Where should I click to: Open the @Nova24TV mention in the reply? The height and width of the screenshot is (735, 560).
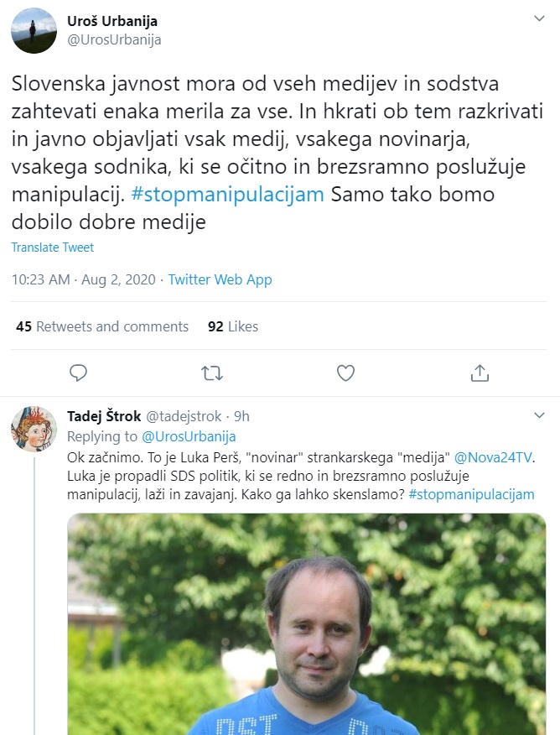494,458
